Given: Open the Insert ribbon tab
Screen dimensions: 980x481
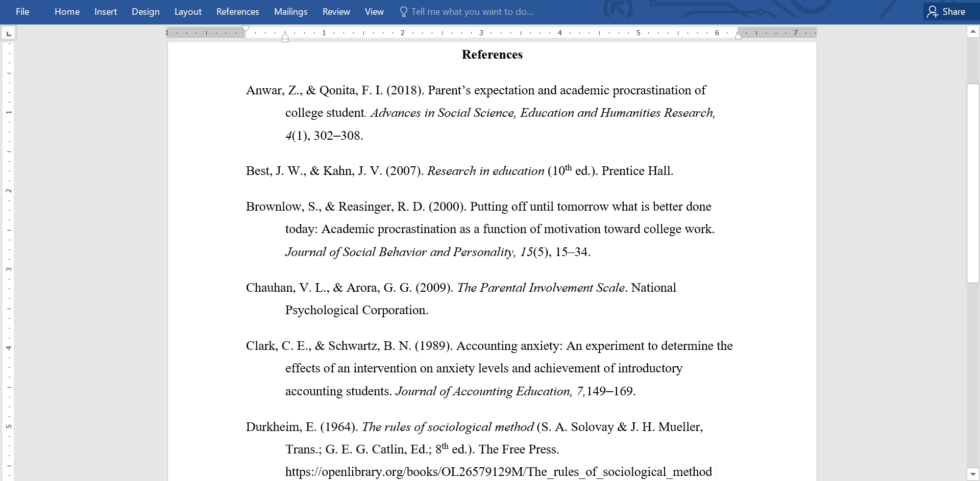Looking at the screenshot, I should [106, 12].
